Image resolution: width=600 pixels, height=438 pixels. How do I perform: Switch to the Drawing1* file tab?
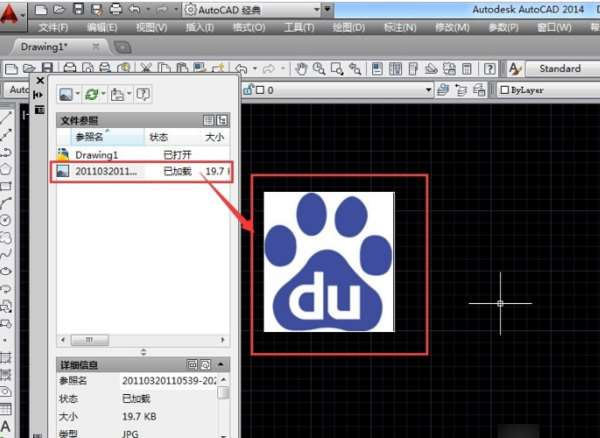(x=44, y=47)
